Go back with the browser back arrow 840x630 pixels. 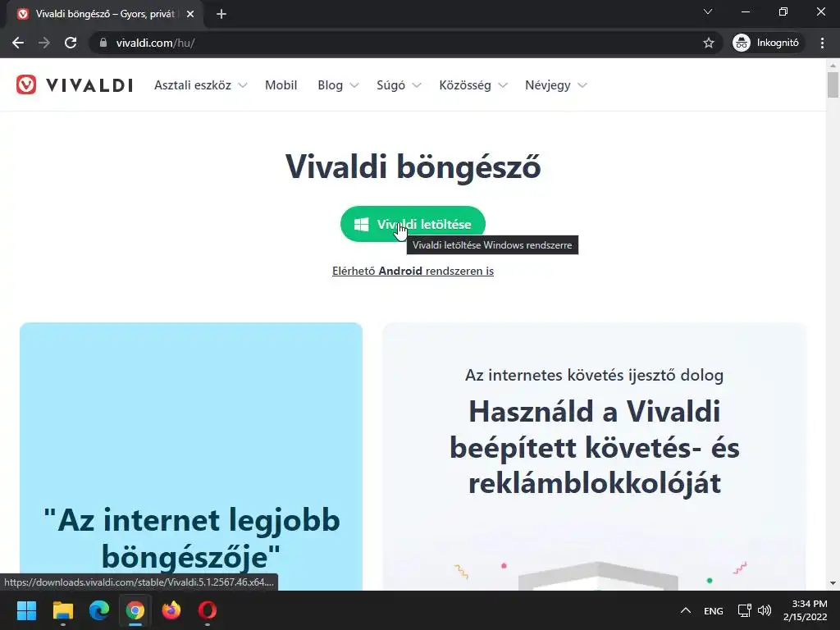click(x=18, y=43)
